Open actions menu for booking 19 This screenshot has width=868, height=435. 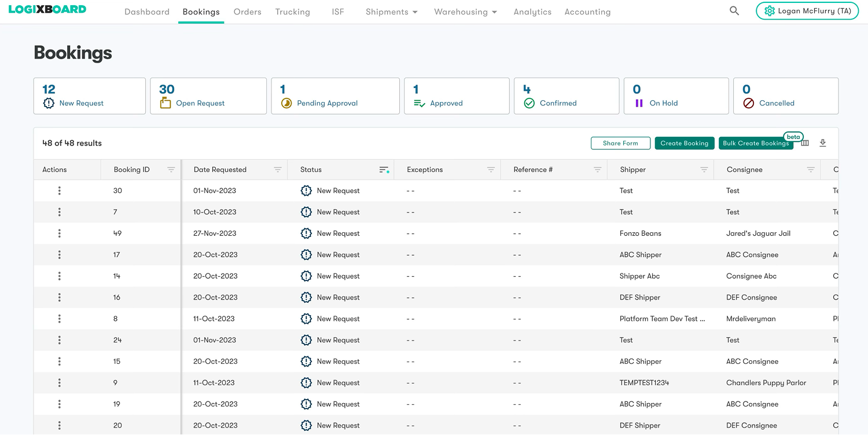pos(60,404)
